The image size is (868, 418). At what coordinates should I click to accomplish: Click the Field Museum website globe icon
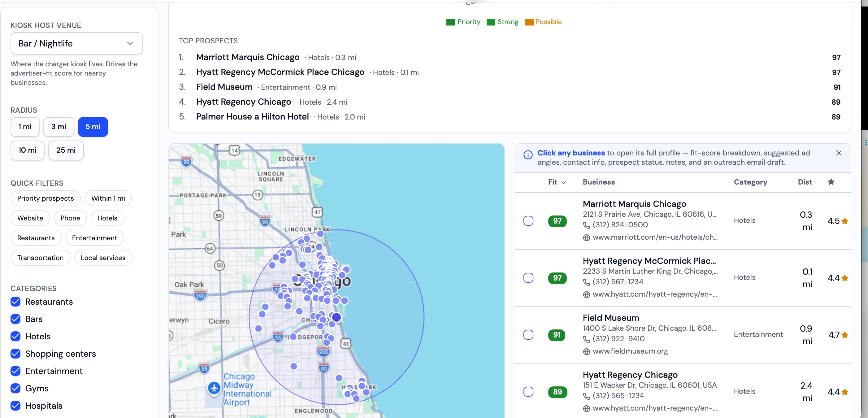pos(586,352)
